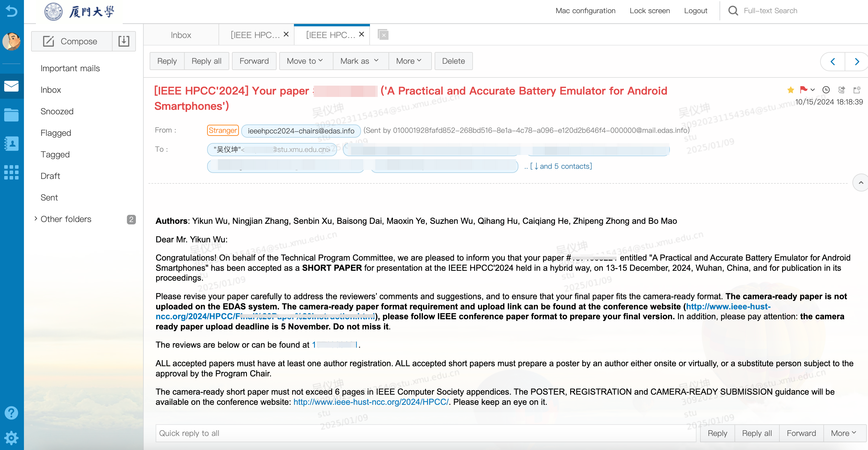Image resolution: width=868 pixels, height=450 pixels.
Task: Click the help question mark icon
Action: 11,413
